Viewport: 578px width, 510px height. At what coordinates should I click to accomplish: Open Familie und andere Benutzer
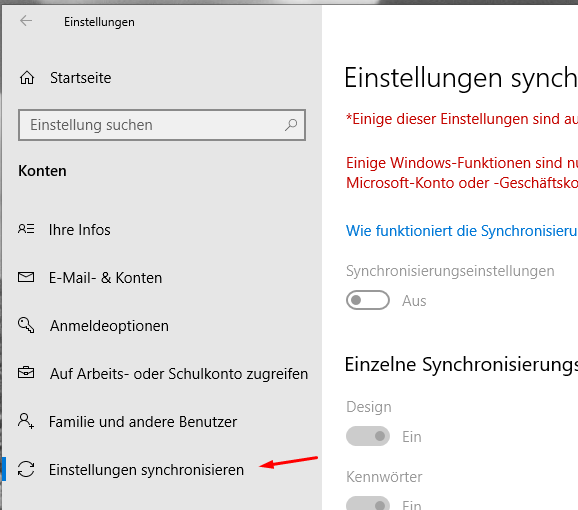pos(143,422)
